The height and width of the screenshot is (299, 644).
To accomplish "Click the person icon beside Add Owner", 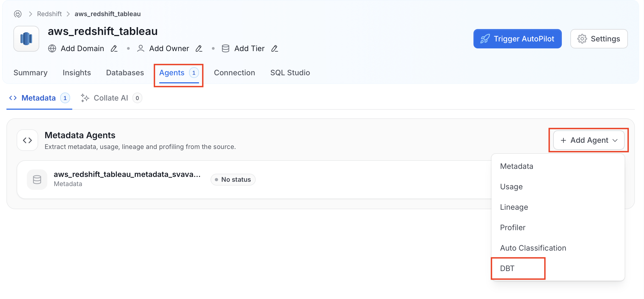I will [x=140, y=49].
